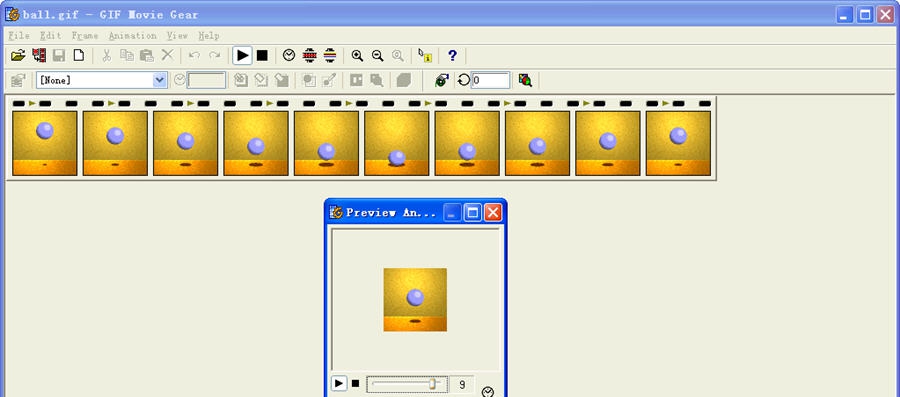Save with the floppy disk icon
Viewport: 900px width, 397px height.
[59, 56]
